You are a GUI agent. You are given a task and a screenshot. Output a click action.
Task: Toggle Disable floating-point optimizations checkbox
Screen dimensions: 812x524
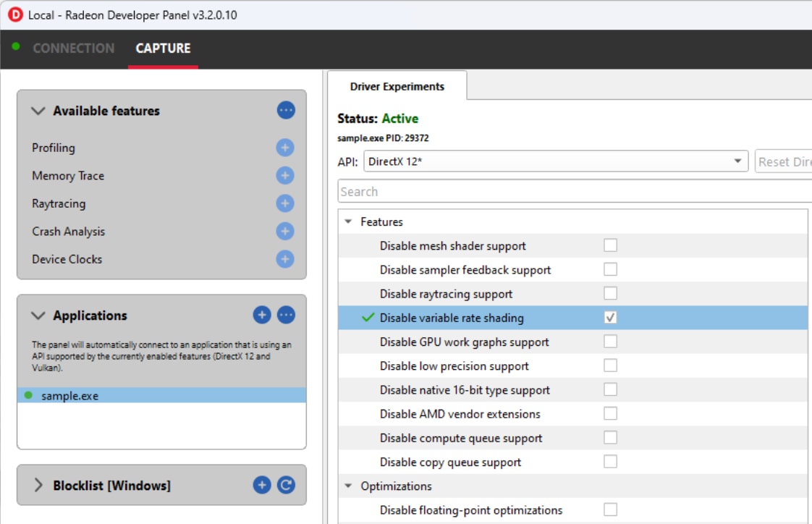[x=610, y=510]
